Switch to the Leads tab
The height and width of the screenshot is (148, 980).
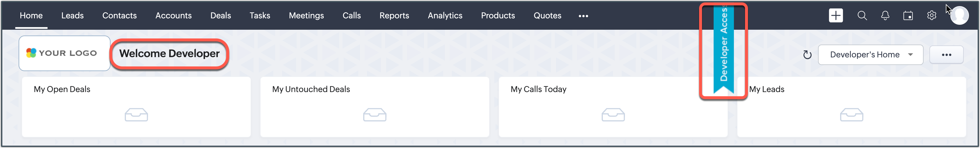click(72, 16)
